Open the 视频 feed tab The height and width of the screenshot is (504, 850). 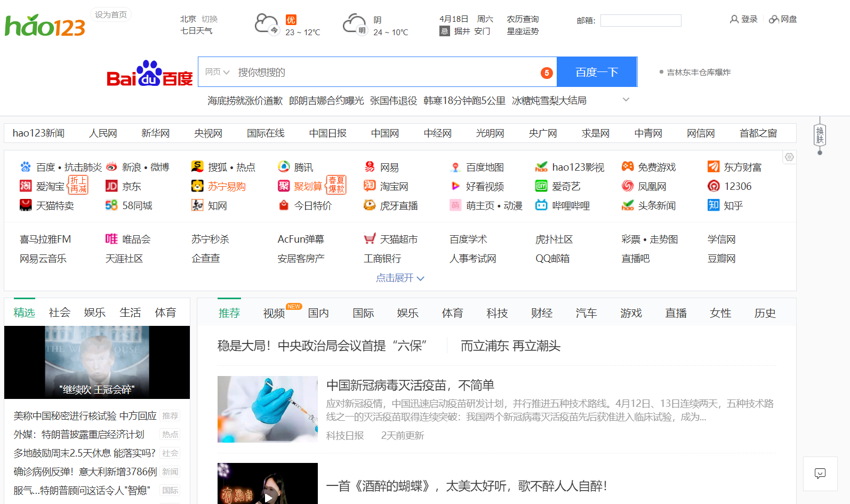pyautogui.click(x=274, y=313)
